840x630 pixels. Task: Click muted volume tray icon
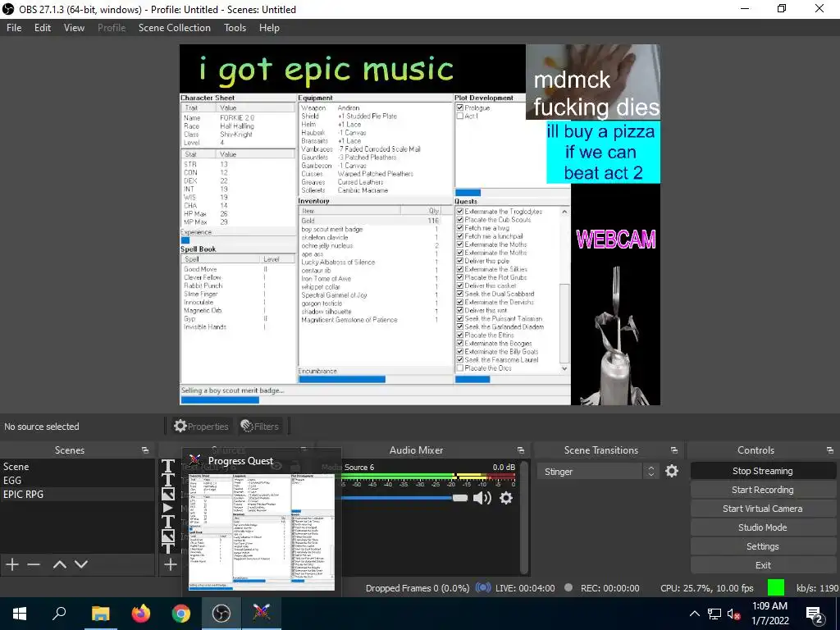[x=733, y=614]
